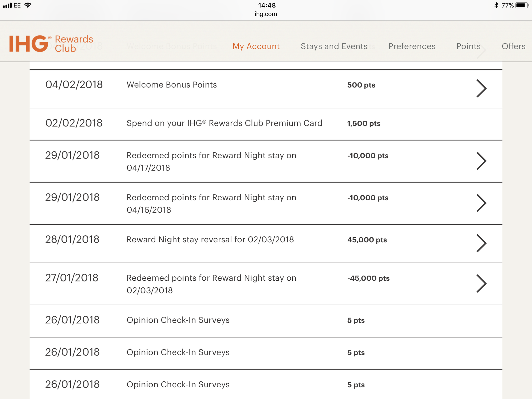Click the IHG Rewards Club logo

point(51,44)
